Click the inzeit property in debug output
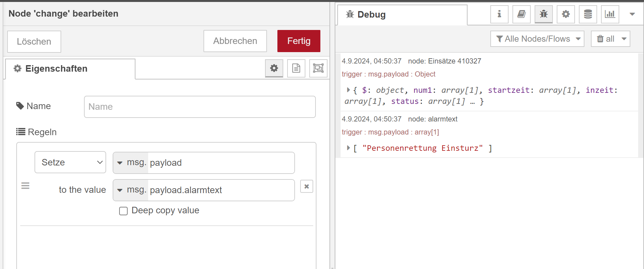This screenshot has width=644, height=269. 599,90
